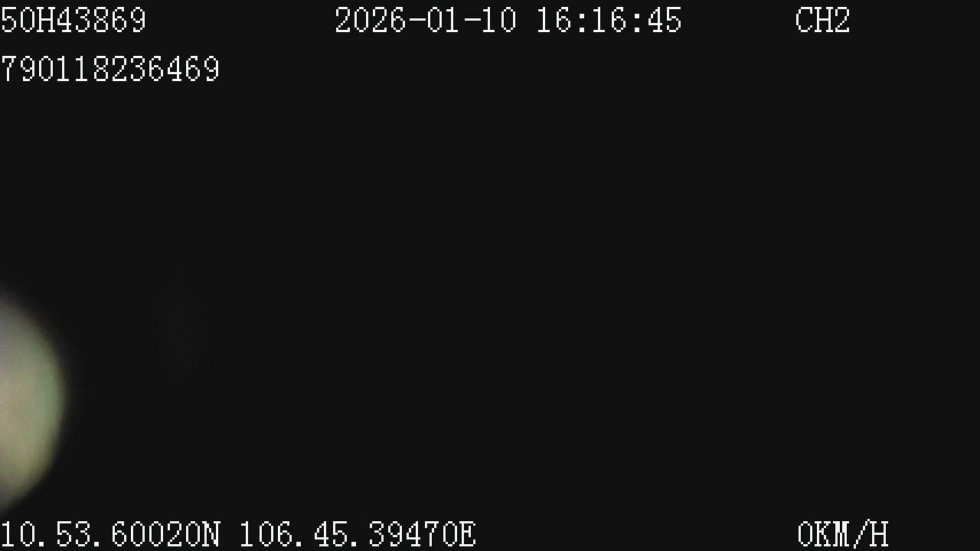The height and width of the screenshot is (551, 980).
Task: Click the 50H prefix of the plate number
Action: click(x=28, y=20)
